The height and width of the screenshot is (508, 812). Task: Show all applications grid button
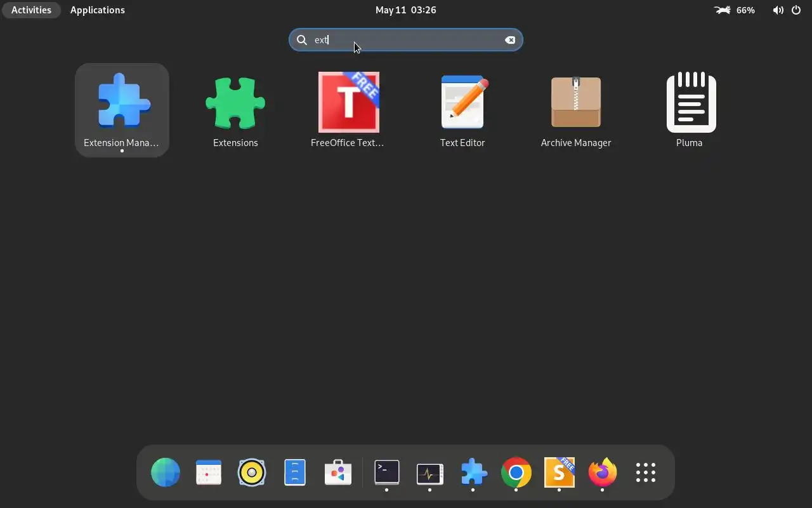[646, 473]
